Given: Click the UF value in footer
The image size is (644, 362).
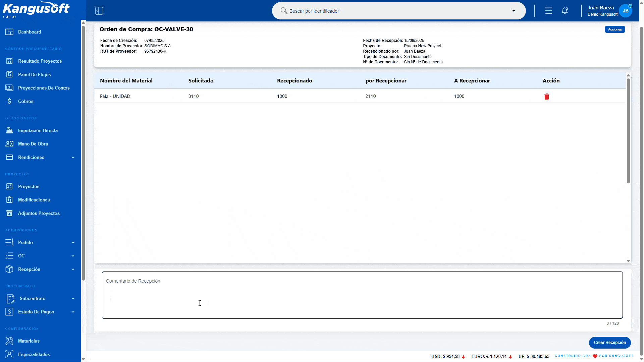Looking at the screenshot, I should [x=534, y=356].
